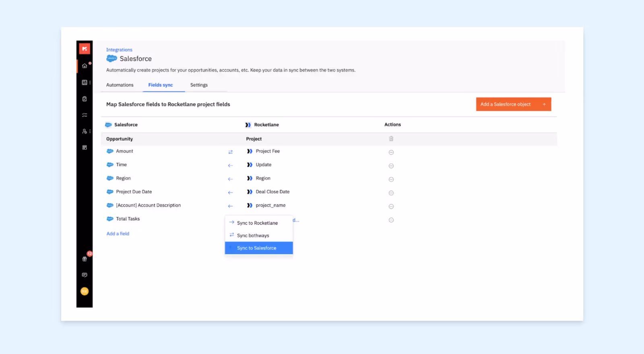This screenshot has height=354, width=644.
Task: Click the [Account] Account Description field
Action: click(x=149, y=205)
